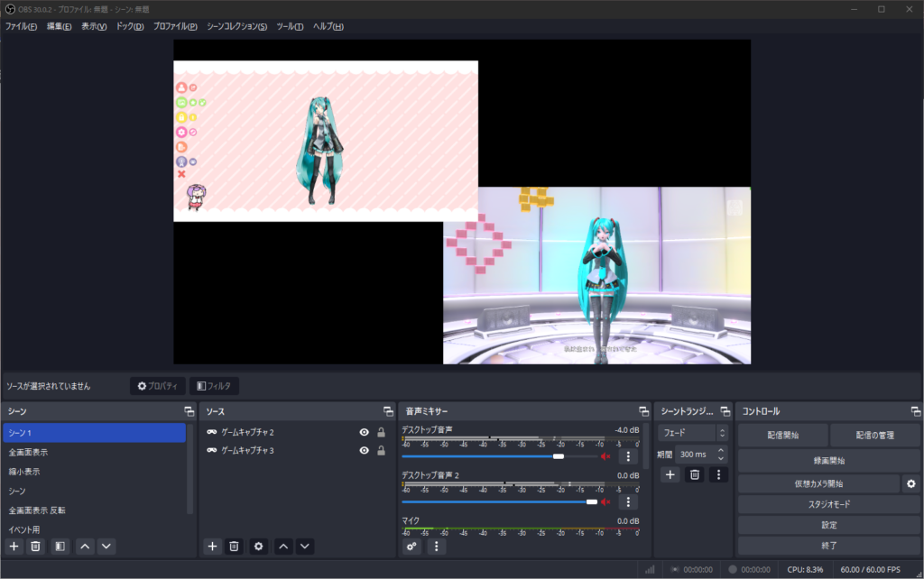Image resolution: width=924 pixels, height=579 pixels.
Task: Undock the 音声ミキサー panel via float icon
Action: [643, 411]
